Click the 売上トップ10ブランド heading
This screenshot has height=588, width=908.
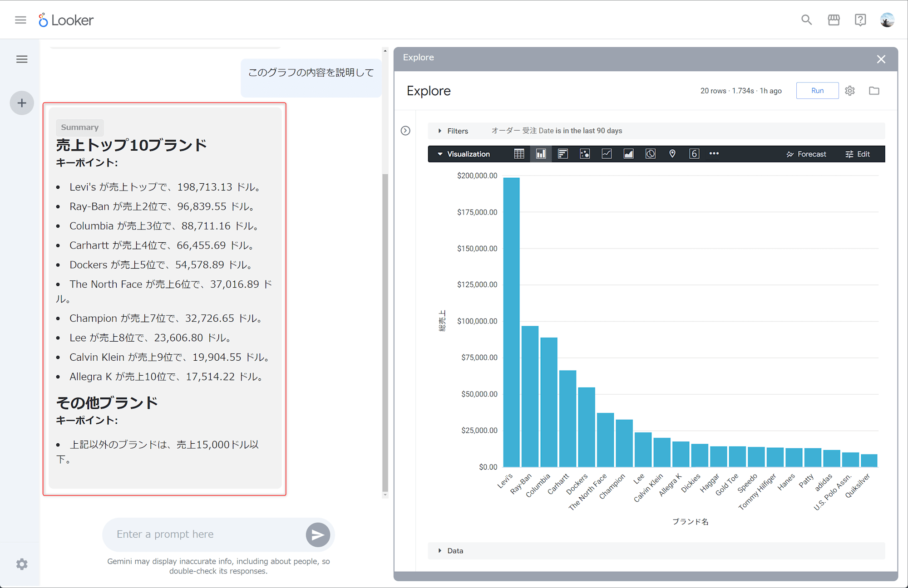pos(131,145)
